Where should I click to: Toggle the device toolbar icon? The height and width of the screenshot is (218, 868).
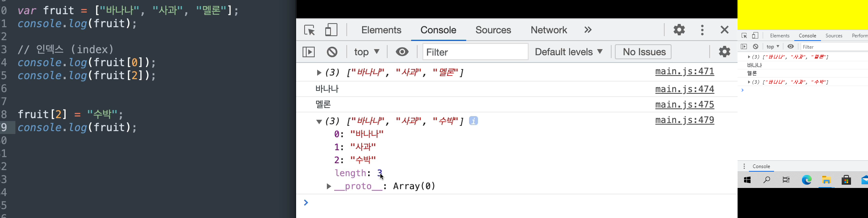point(331,30)
